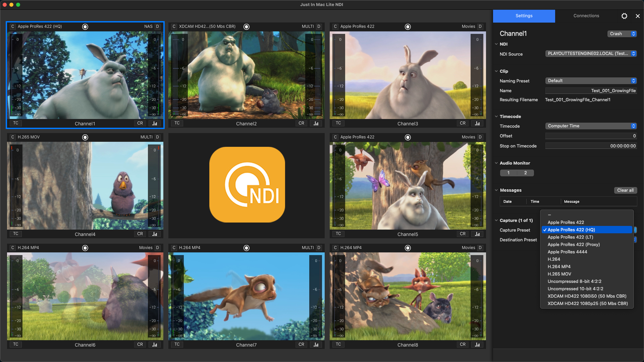Click the D icon on Channel3 header
644x362 pixels.
pyautogui.click(x=480, y=26)
